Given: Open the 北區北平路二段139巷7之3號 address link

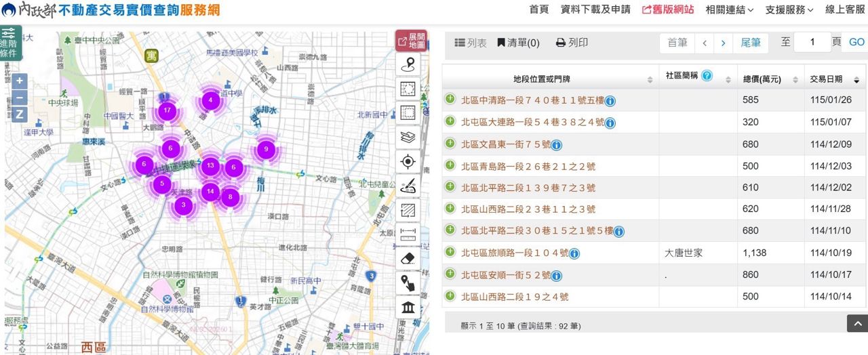Looking at the screenshot, I should tap(528, 188).
